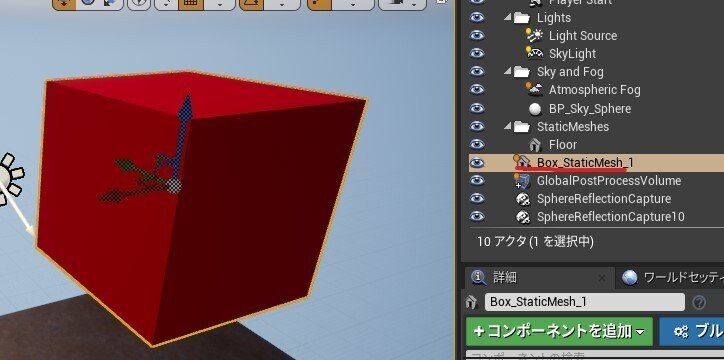Select the Sky and Fog folder row
Screen dimensions: 724x360
point(596,72)
